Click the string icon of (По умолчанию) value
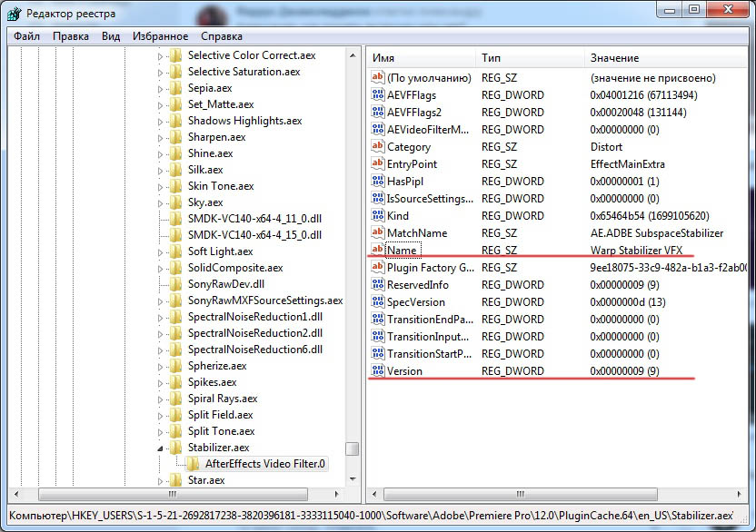 tap(377, 77)
